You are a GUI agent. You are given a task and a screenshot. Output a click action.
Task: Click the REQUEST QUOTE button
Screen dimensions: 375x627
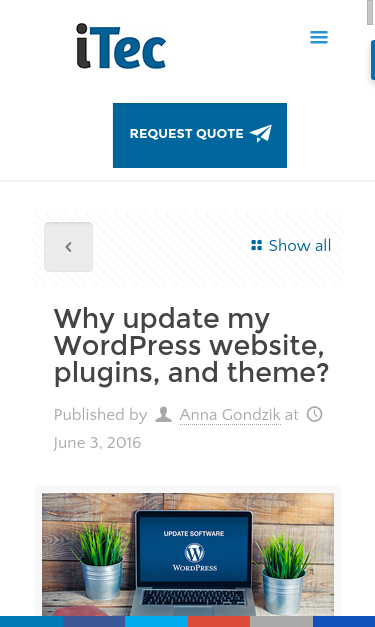(200, 135)
